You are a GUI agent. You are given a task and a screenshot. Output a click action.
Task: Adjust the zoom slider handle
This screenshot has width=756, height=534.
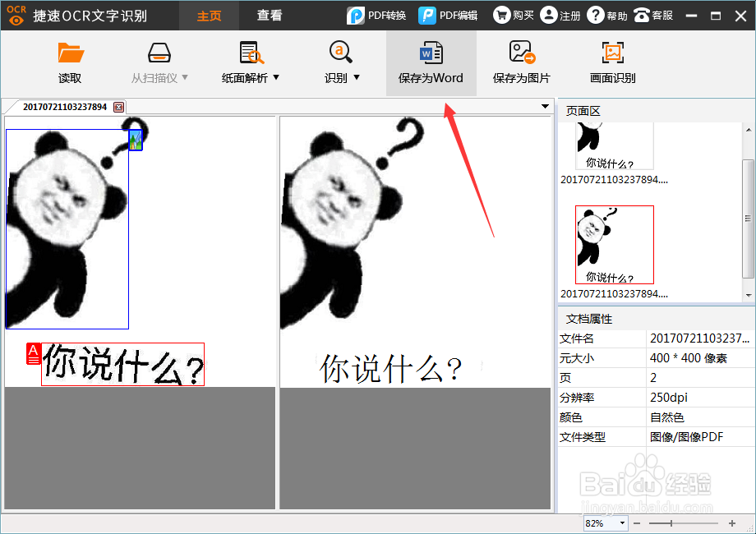(x=671, y=523)
